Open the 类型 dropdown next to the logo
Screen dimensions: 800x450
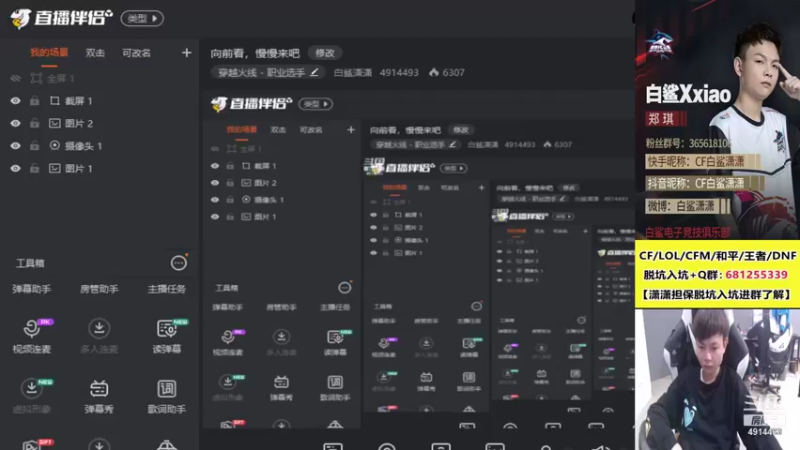[142, 18]
